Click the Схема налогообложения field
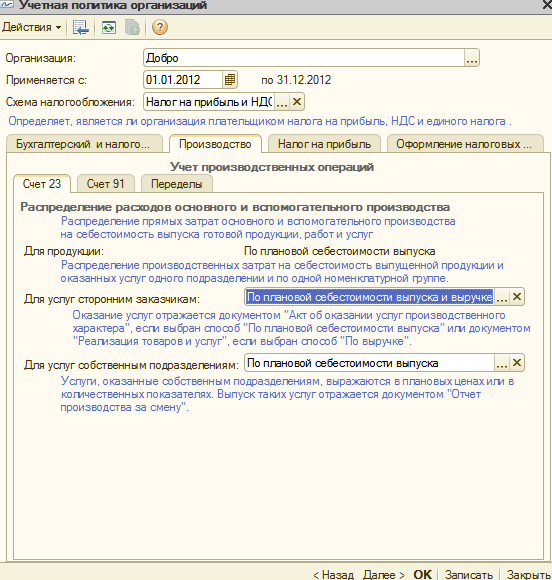Viewport: 552px width, 580px height. 209,102
